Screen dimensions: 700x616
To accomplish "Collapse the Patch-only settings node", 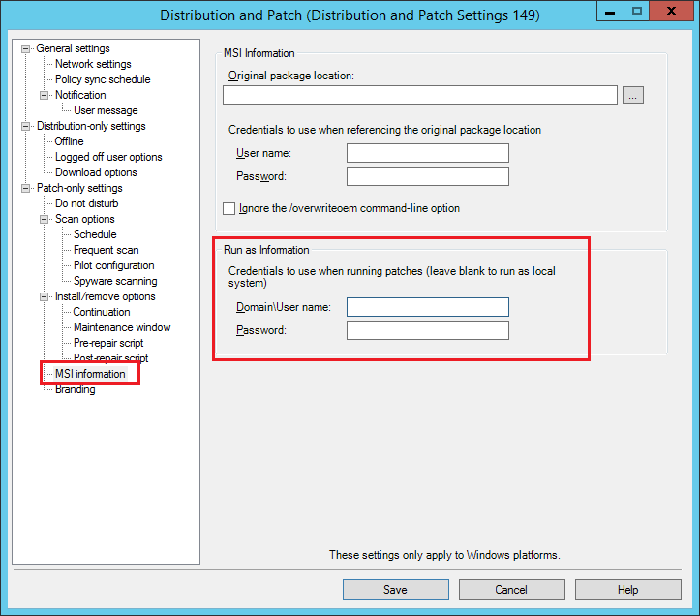I will pos(26,188).
